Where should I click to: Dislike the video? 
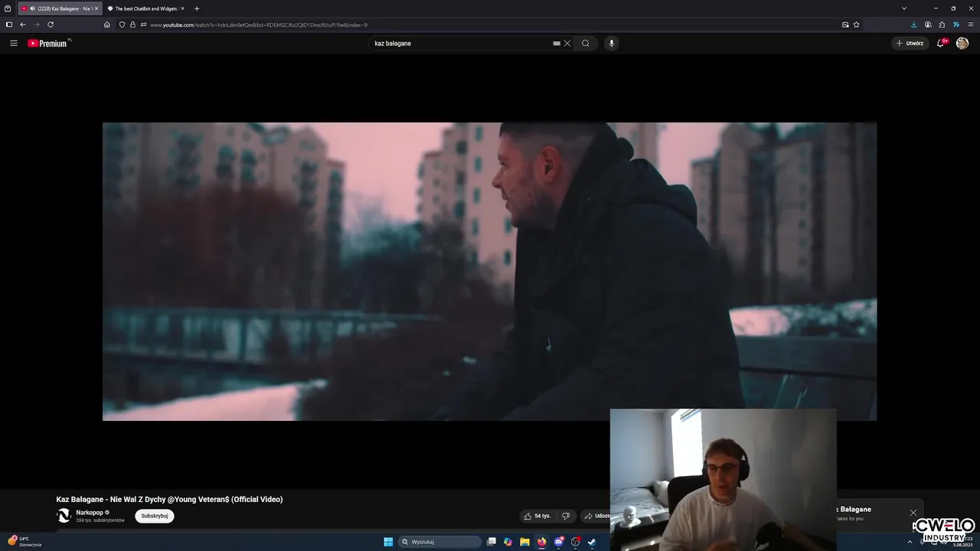566,516
